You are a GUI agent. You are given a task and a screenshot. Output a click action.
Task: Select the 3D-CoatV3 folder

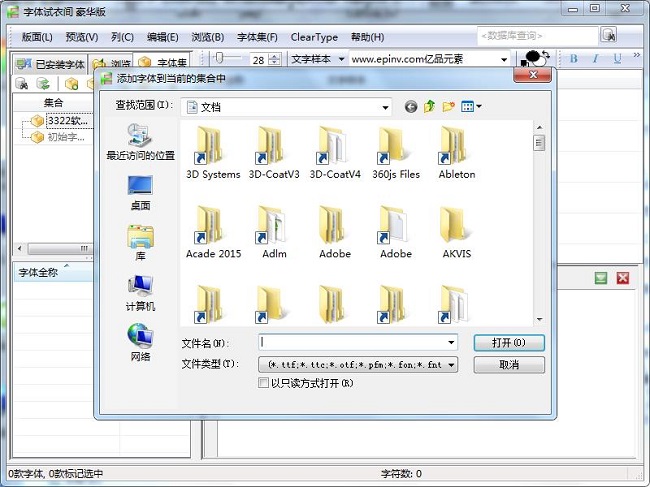pos(274,153)
